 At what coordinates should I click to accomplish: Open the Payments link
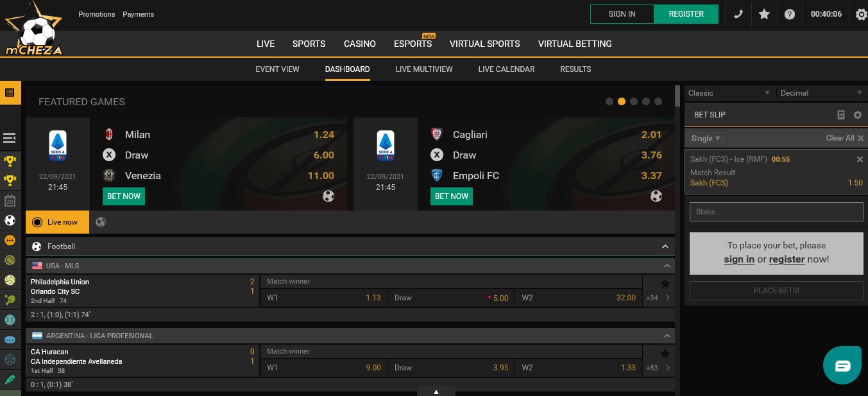[x=139, y=14]
